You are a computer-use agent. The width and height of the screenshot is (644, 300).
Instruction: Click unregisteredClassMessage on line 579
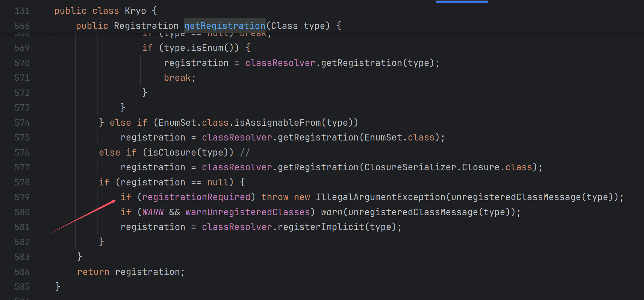[516, 197]
